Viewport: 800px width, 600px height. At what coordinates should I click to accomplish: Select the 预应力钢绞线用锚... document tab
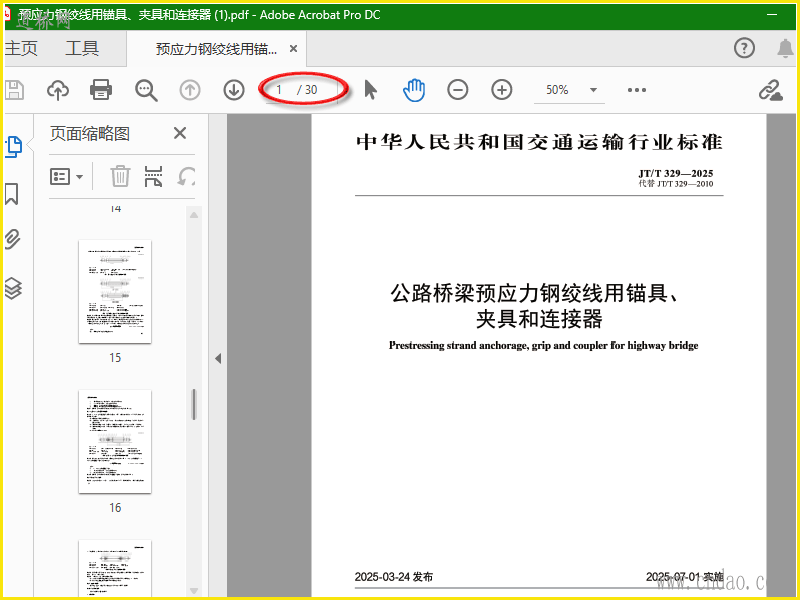[x=216, y=49]
